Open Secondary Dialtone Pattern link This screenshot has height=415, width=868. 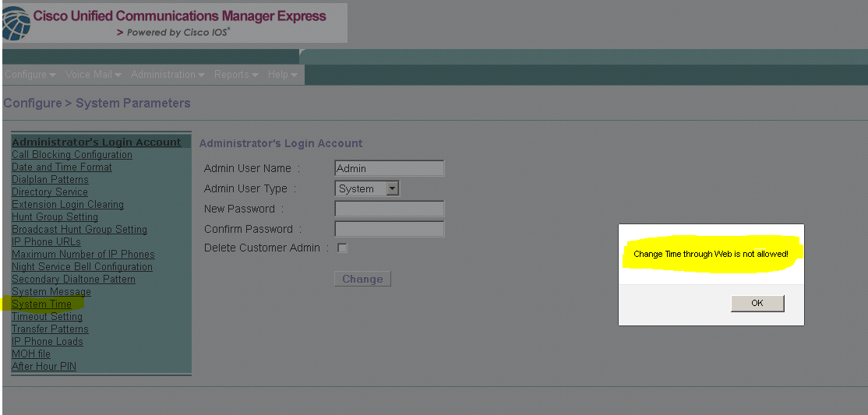coord(73,279)
